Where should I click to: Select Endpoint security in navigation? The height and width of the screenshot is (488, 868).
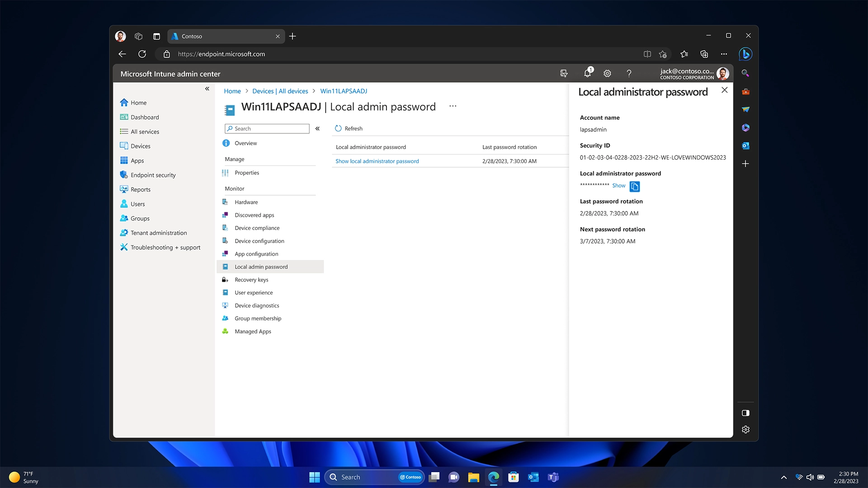click(x=153, y=175)
